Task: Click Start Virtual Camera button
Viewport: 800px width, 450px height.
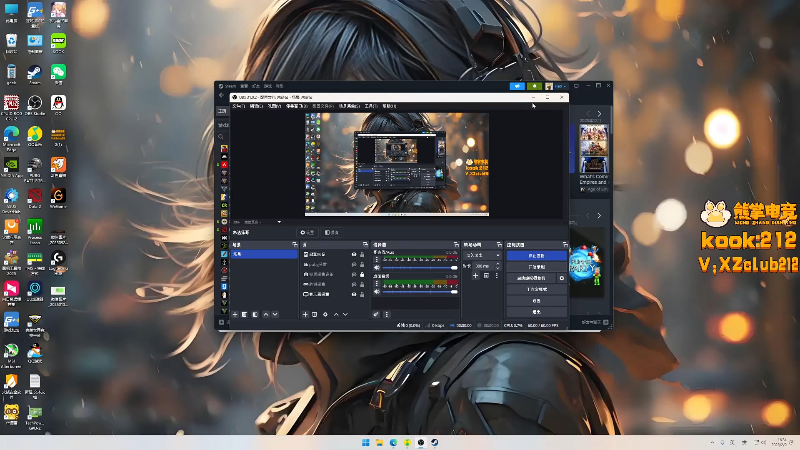Action: (531, 278)
